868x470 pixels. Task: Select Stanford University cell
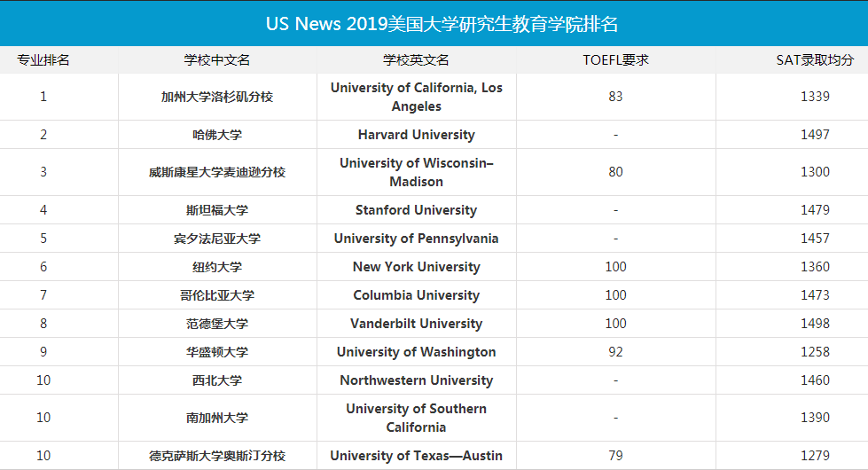point(417,210)
